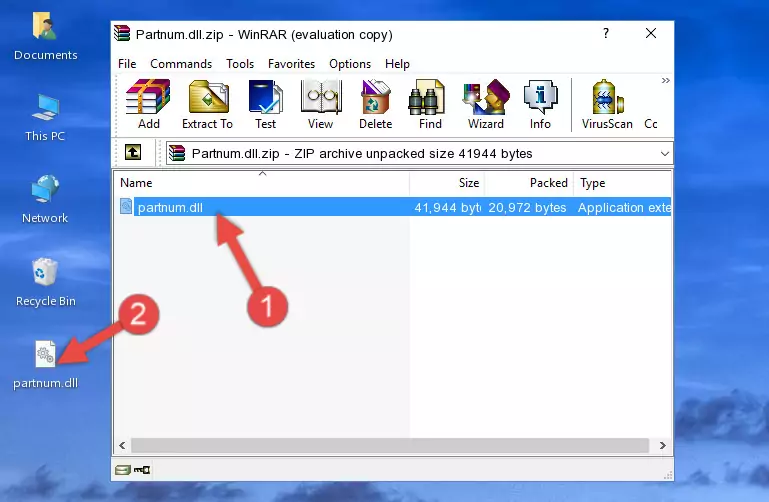Viewport: 769px width, 502px height.
Task: Open the Options menu
Action: coord(350,64)
